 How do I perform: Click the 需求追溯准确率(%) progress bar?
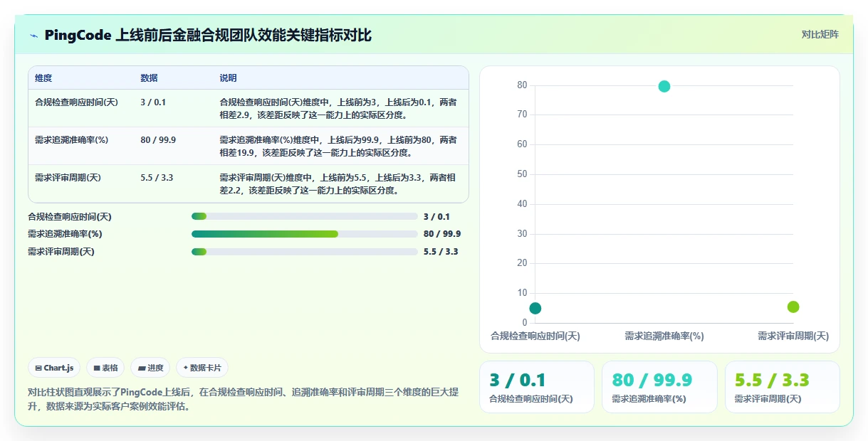(305, 234)
